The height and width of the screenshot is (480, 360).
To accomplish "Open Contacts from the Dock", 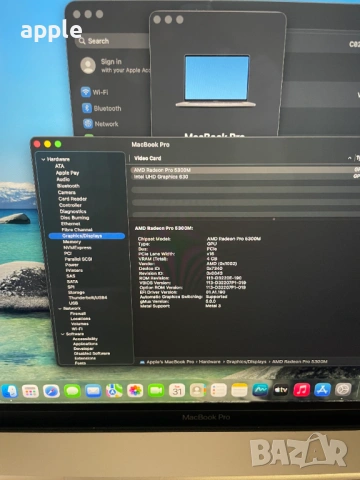I will tap(198, 390).
